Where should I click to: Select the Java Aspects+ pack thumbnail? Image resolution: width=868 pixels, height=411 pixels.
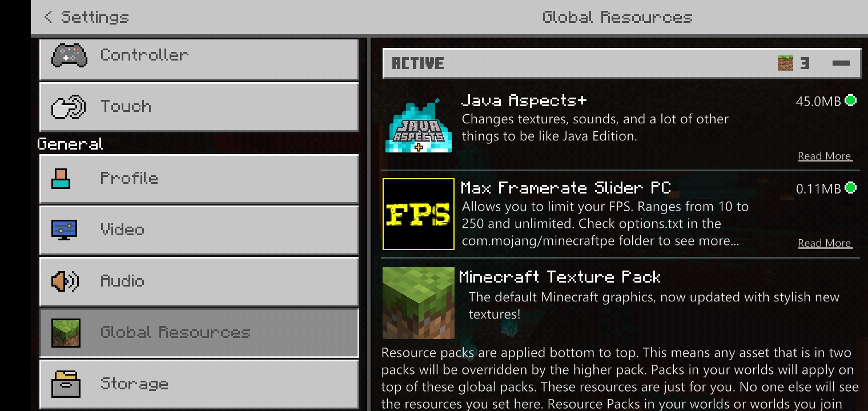[419, 127]
